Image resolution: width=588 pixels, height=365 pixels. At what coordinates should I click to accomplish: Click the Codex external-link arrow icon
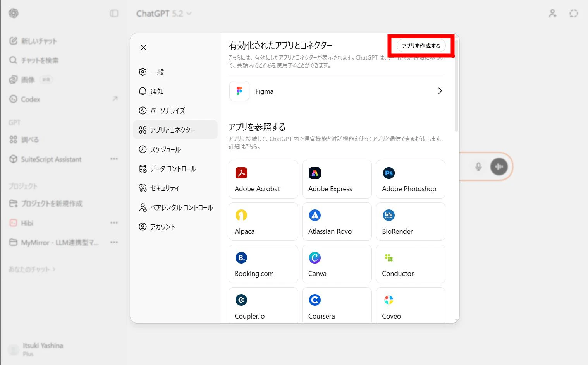click(x=115, y=99)
